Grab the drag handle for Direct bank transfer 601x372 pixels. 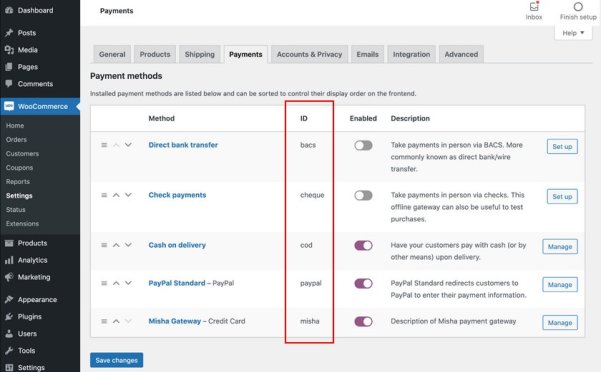click(104, 145)
